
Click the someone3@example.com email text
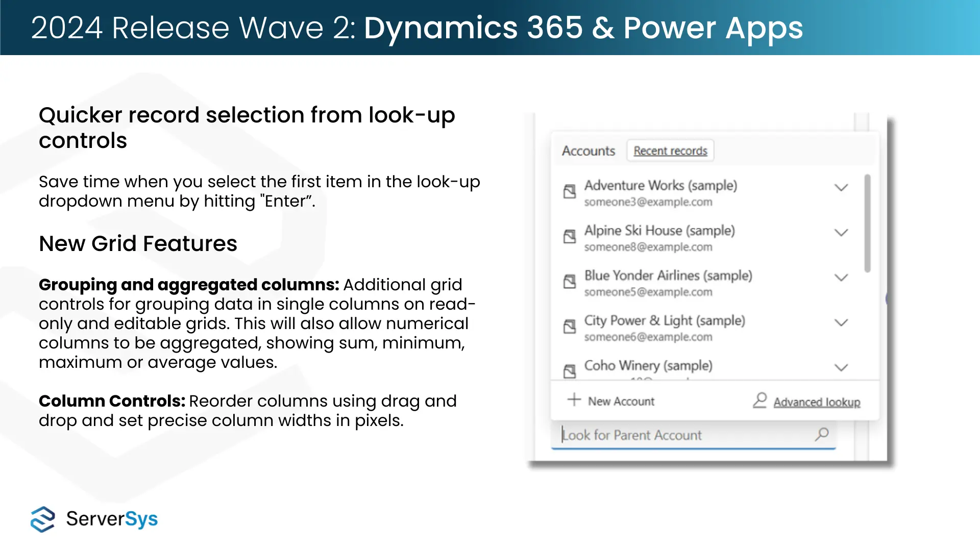(x=648, y=202)
